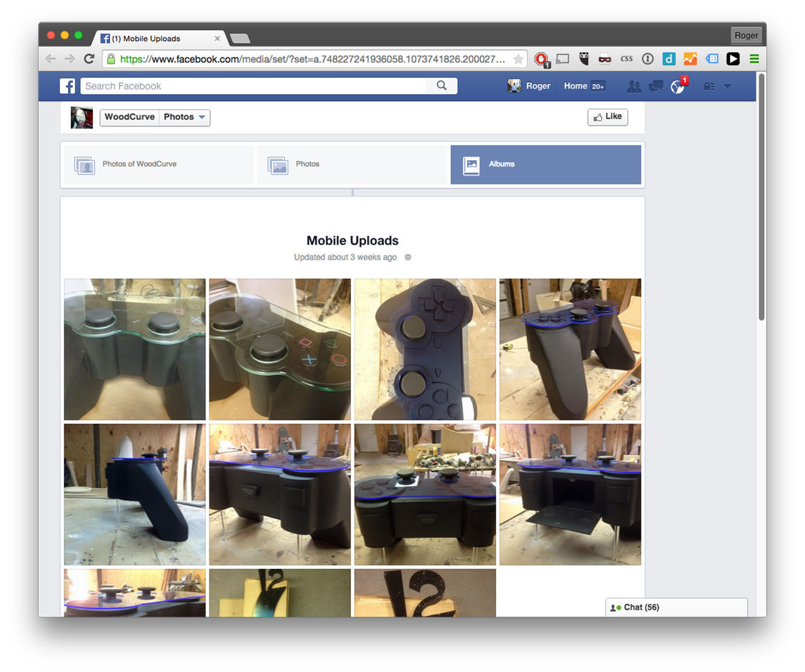The height and width of the screenshot is (672, 805).
Task: Click the Google Cast extension icon
Action: pos(563,59)
